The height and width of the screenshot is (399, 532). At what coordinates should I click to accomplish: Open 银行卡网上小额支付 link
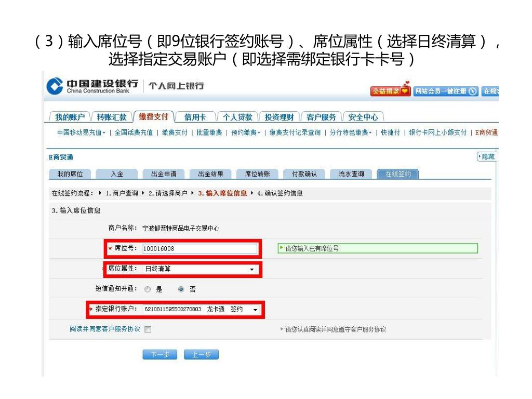click(x=437, y=132)
